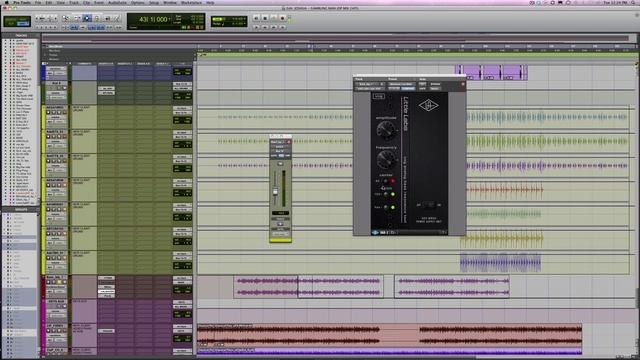Image resolution: width=640 pixels, height=360 pixels.
Task: Open the Groups list header menu
Action: [21, 209]
